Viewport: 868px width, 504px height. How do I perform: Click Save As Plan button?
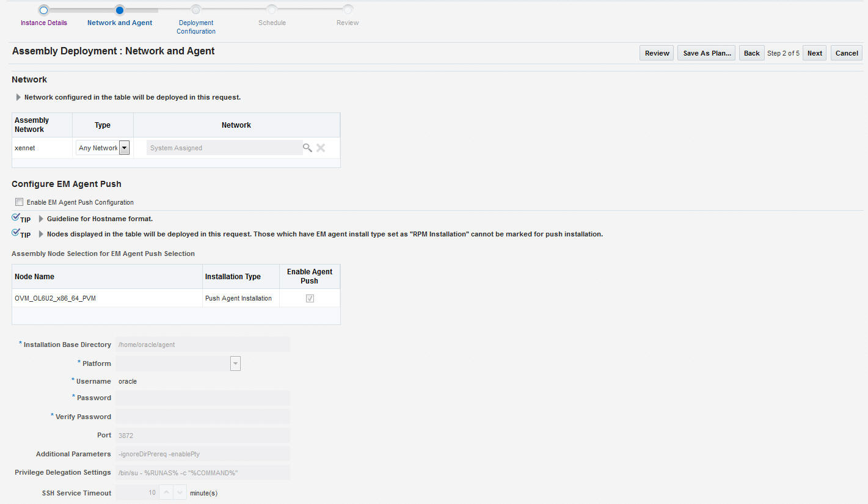tap(707, 53)
